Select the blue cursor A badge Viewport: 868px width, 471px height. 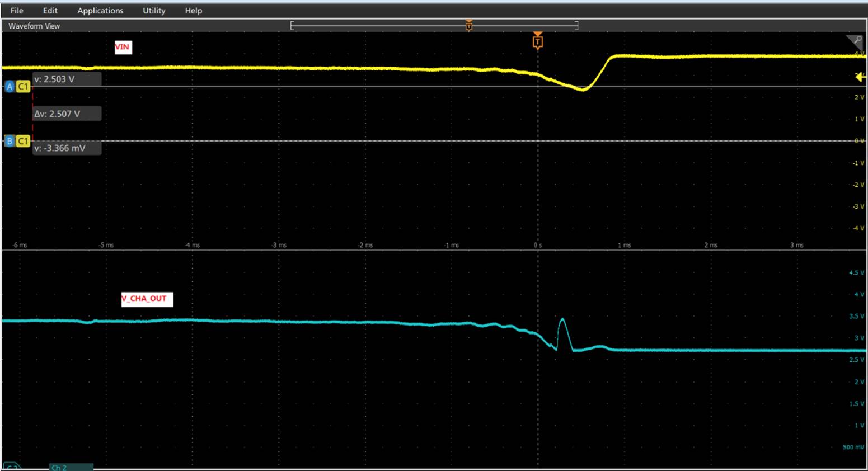pos(10,87)
